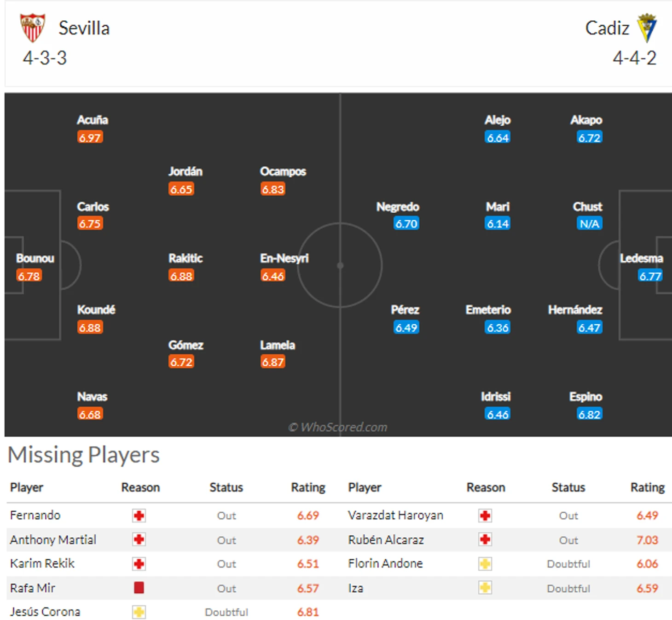Click Rafa Mir's red card suspension icon
This screenshot has width=672, height=620.
pos(139,588)
